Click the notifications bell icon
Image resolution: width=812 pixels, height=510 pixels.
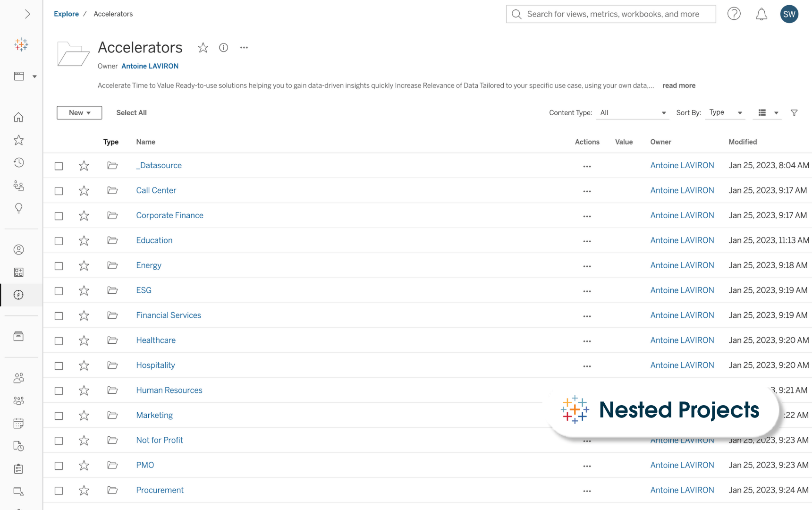point(761,15)
